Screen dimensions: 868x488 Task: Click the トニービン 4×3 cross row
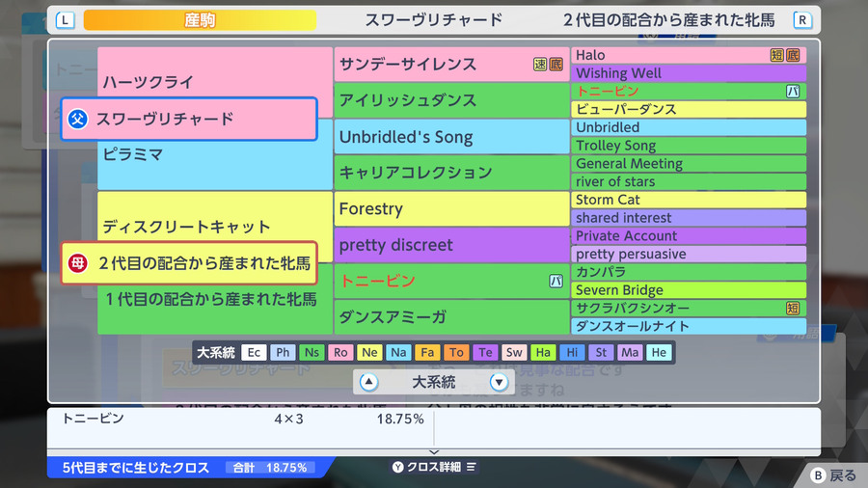[x=242, y=419]
